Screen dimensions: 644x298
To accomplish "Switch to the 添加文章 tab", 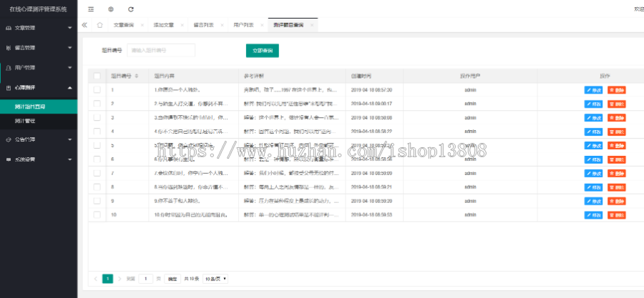I will click(163, 25).
